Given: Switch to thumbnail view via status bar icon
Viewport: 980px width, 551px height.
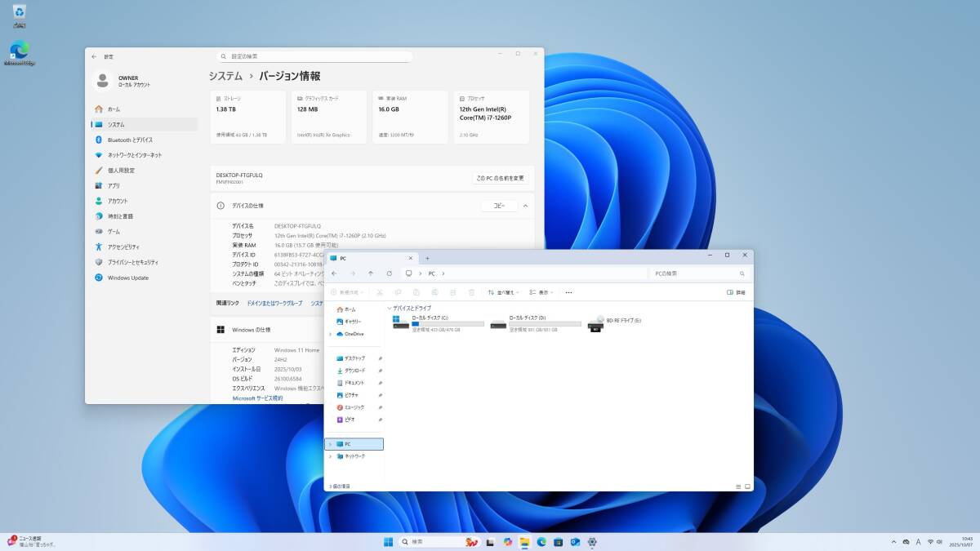Looking at the screenshot, I should tap(746, 486).
